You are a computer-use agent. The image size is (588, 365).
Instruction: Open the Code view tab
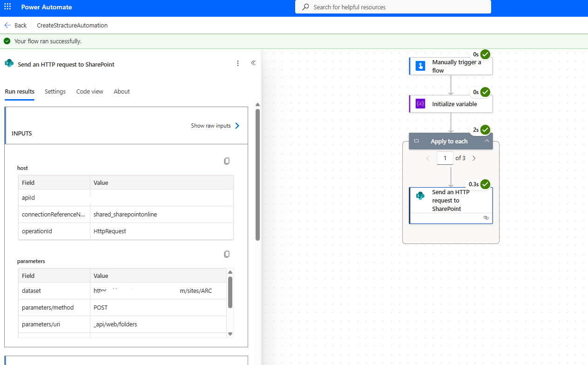point(90,92)
